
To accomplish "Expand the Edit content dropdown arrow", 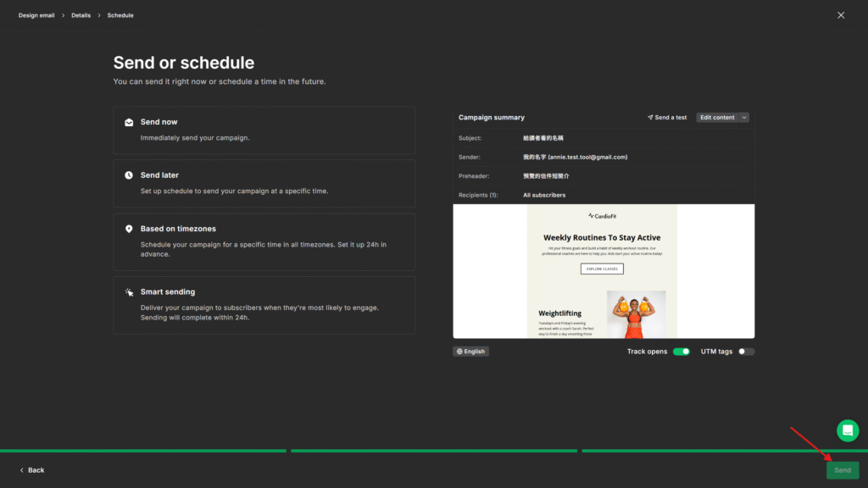I will pos(744,118).
